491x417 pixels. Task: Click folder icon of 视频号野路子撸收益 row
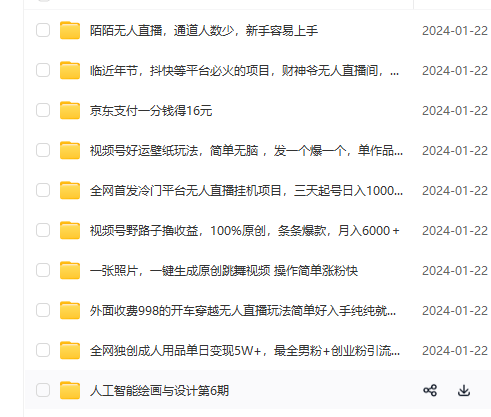[x=70, y=230]
